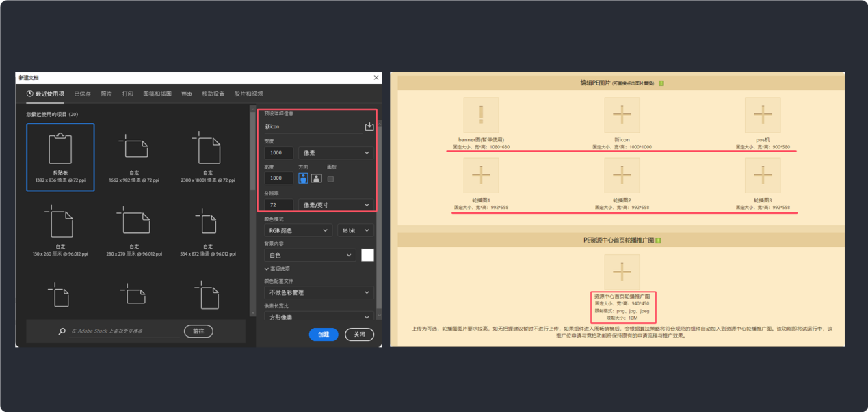Click the plus box above 资源中心首页轮播推广图

tap(622, 272)
